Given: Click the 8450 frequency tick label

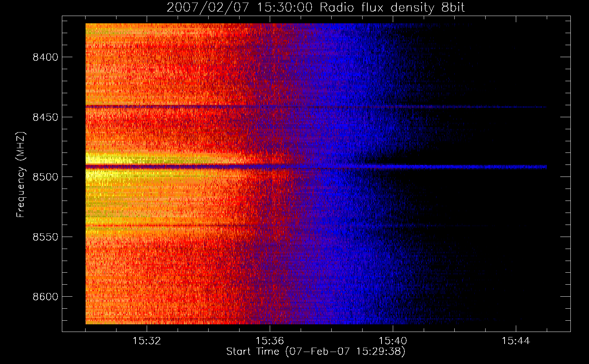Looking at the screenshot, I should pyautogui.click(x=46, y=117).
